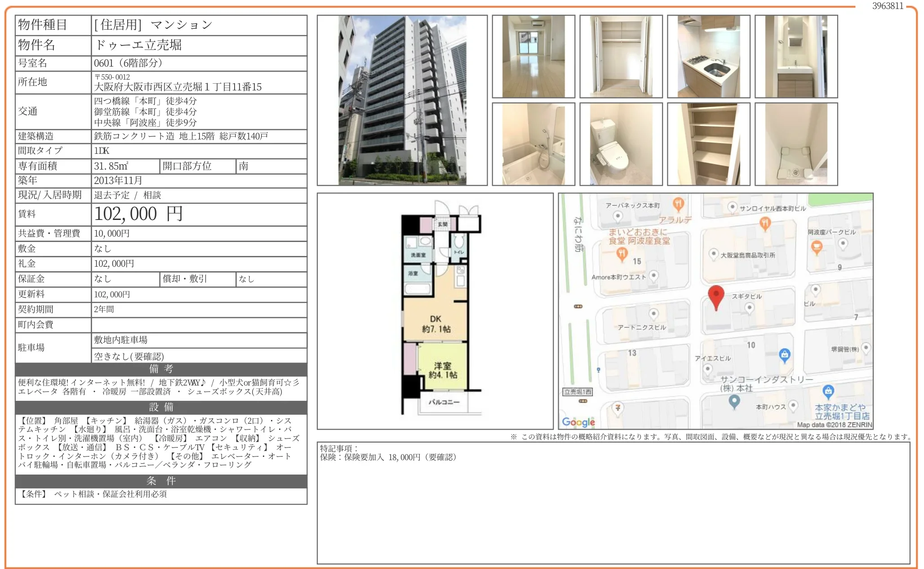Click the rent amount 102,000円
924x569 pixels.
click(138, 214)
